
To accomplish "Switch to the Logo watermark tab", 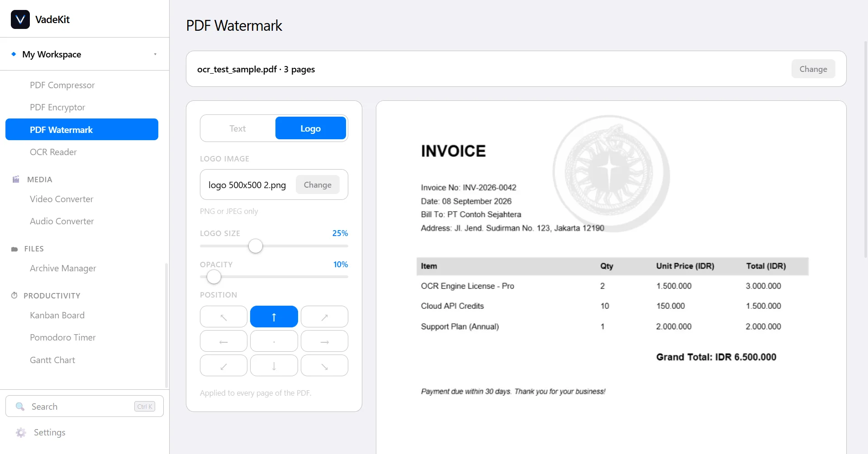I will (x=311, y=128).
